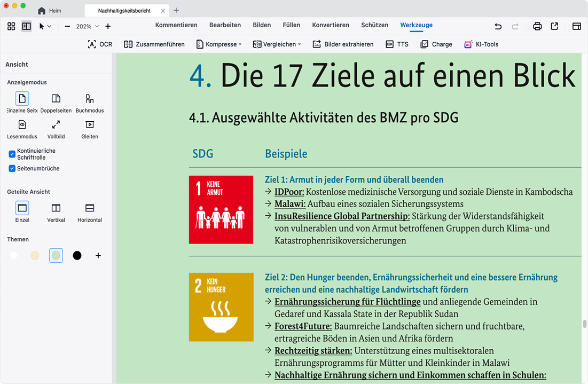Uncheck Kontinuierliche Schriftrolle checkbox
The image size is (588, 384).
tap(12, 154)
